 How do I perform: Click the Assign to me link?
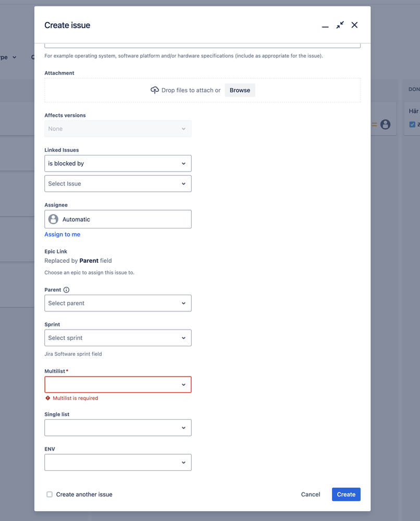[63, 234]
